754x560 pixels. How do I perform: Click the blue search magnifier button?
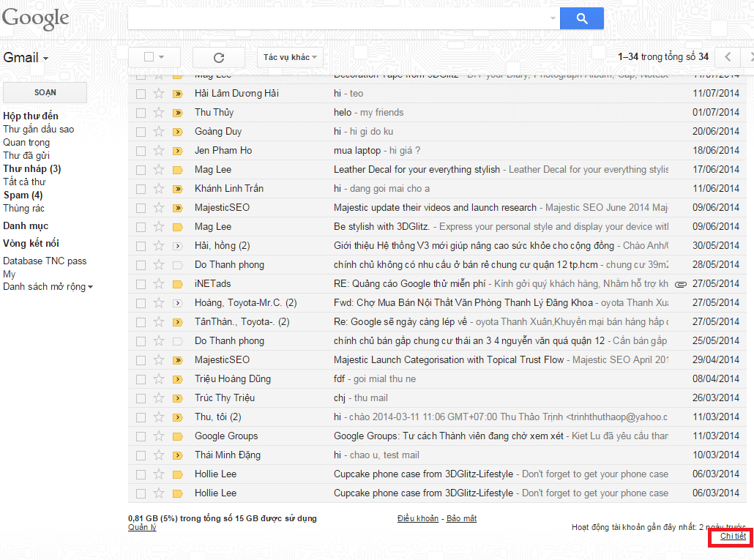pyautogui.click(x=581, y=19)
